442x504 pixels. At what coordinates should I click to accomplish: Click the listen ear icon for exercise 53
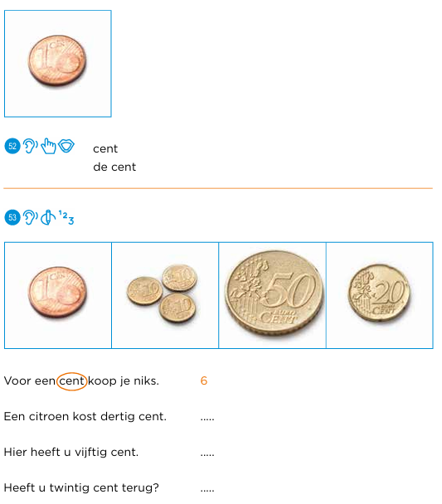click(x=30, y=217)
